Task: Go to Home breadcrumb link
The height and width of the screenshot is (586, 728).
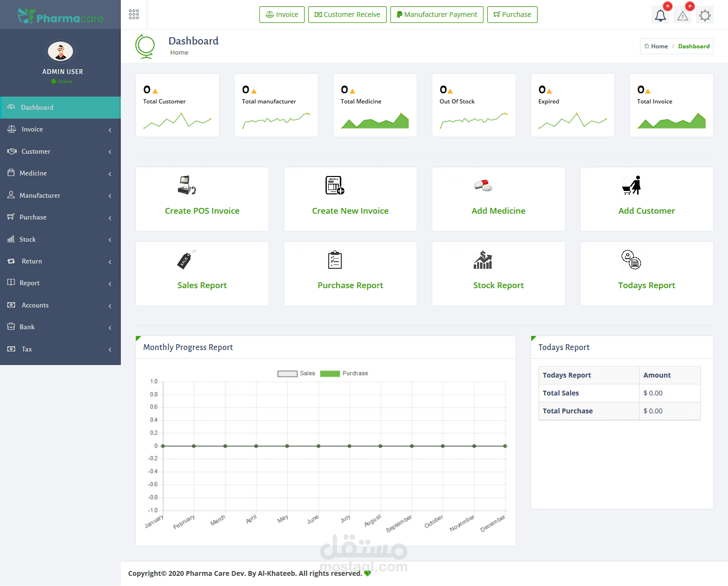Action: 656,46
